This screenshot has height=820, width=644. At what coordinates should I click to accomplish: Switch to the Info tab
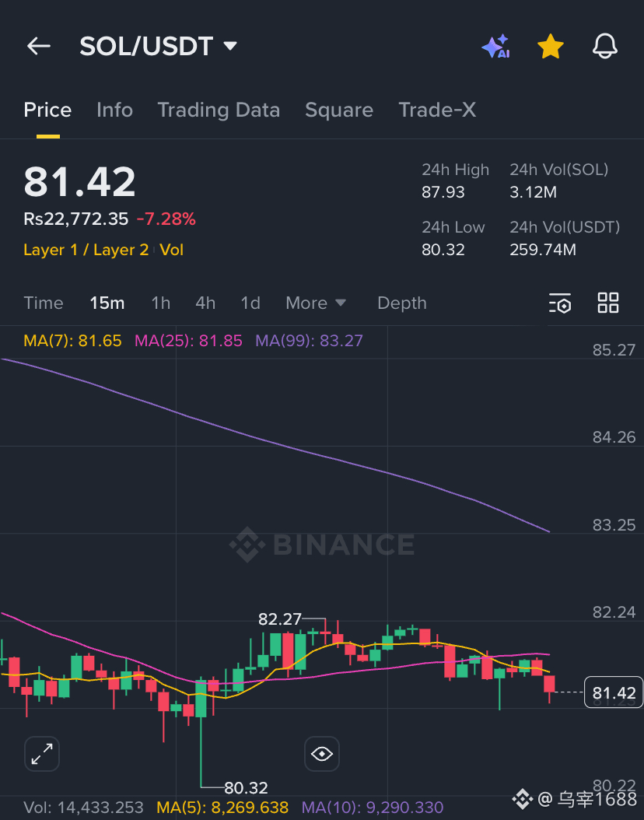pos(114,110)
